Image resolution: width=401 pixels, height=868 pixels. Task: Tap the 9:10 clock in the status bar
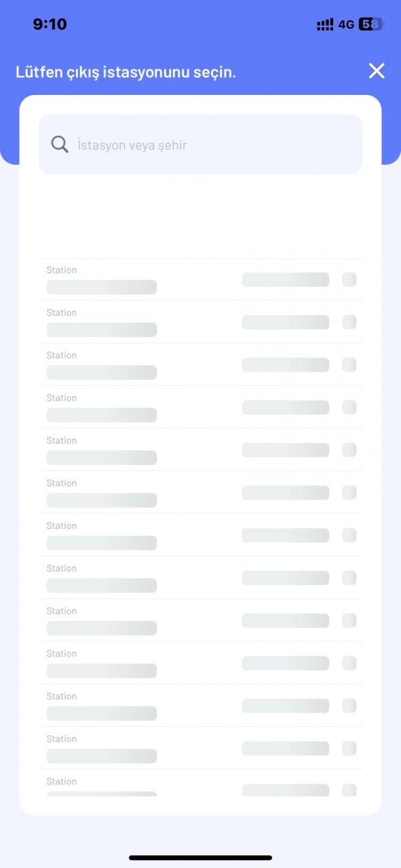click(50, 24)
